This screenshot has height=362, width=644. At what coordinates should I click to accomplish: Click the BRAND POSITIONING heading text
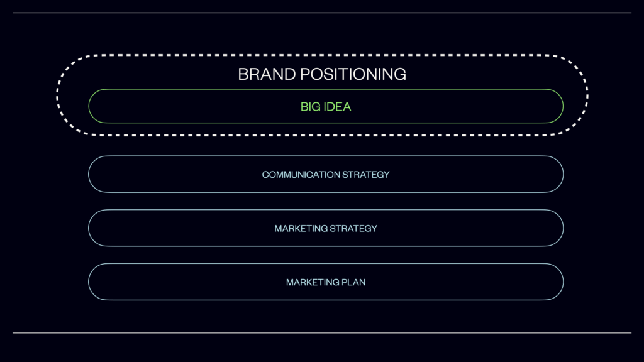click(x=322, y=74)
